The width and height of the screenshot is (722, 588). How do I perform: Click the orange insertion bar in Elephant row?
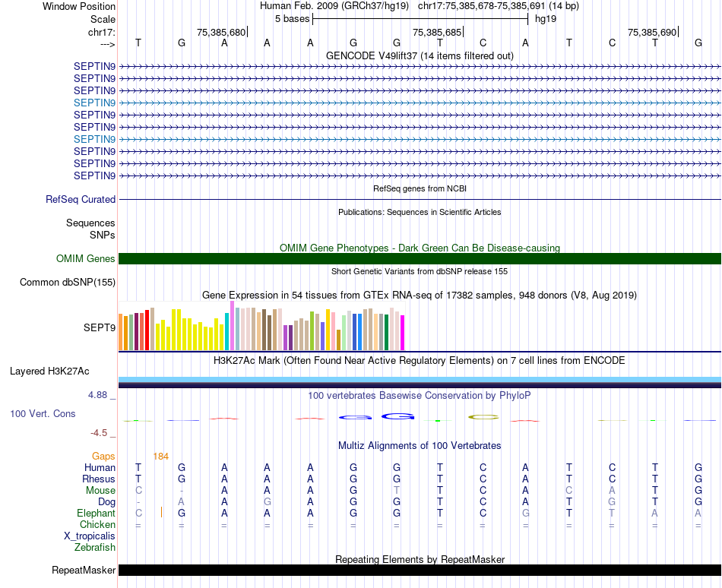(x=161, y=512)
